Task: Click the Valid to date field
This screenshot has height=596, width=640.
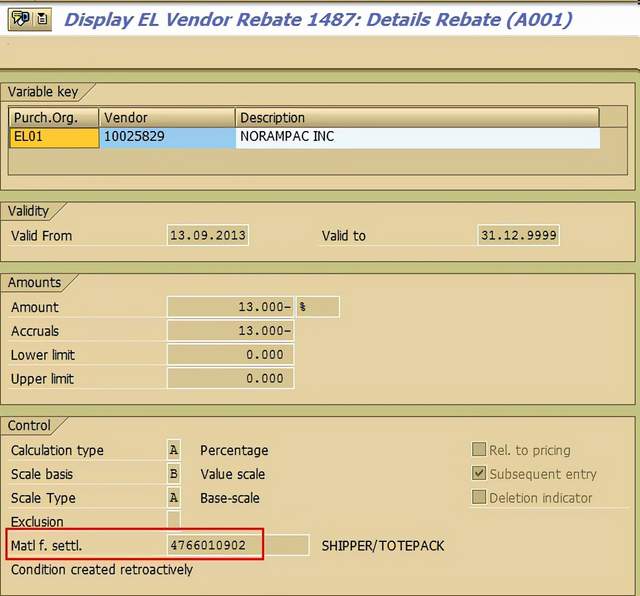Action: click(x=518, y=235)
